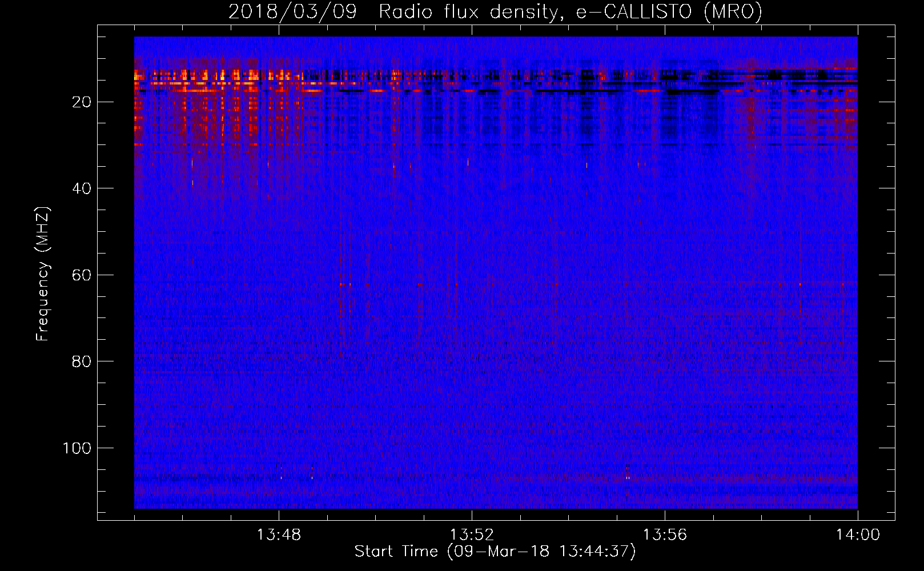Click the '(09-Mar-18 13:44:37)' timestamp text
The image size is (924, 571).
(x=542, y=552)
